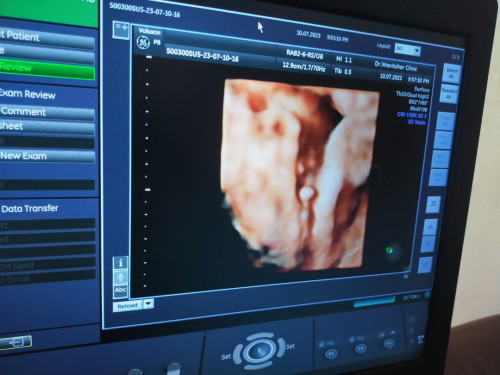
Task: Click the info "i" icon
Action: click(x=120, y=263)
